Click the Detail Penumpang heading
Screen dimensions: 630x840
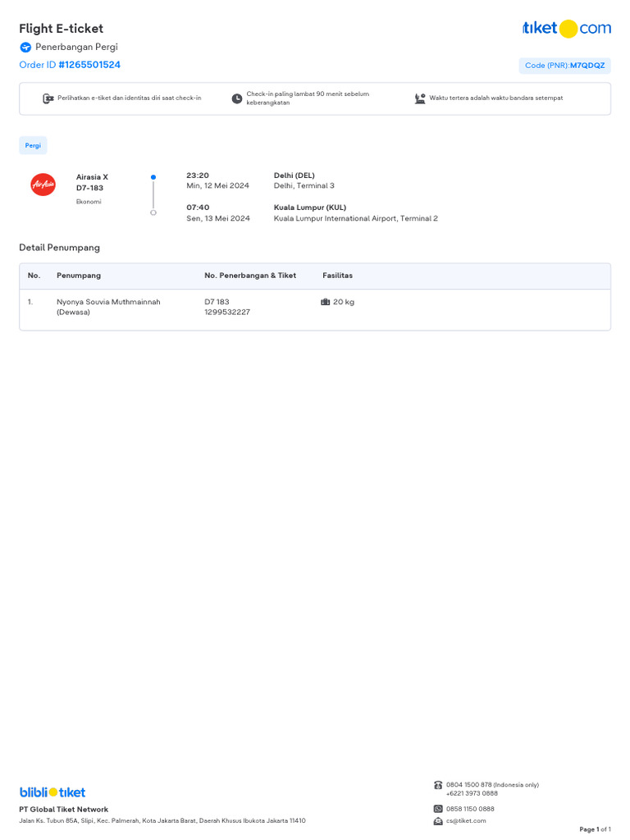59,248
